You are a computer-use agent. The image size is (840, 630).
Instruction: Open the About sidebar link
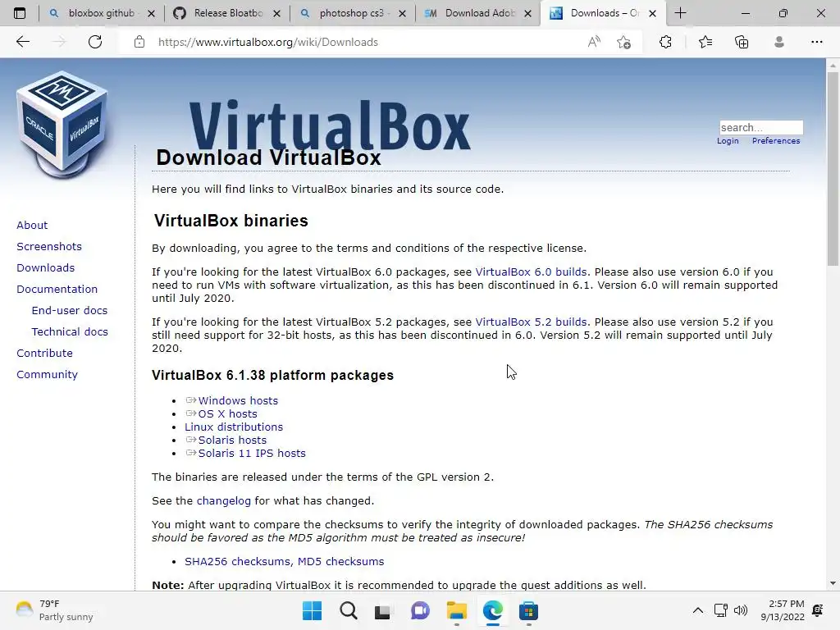[32, 225]
